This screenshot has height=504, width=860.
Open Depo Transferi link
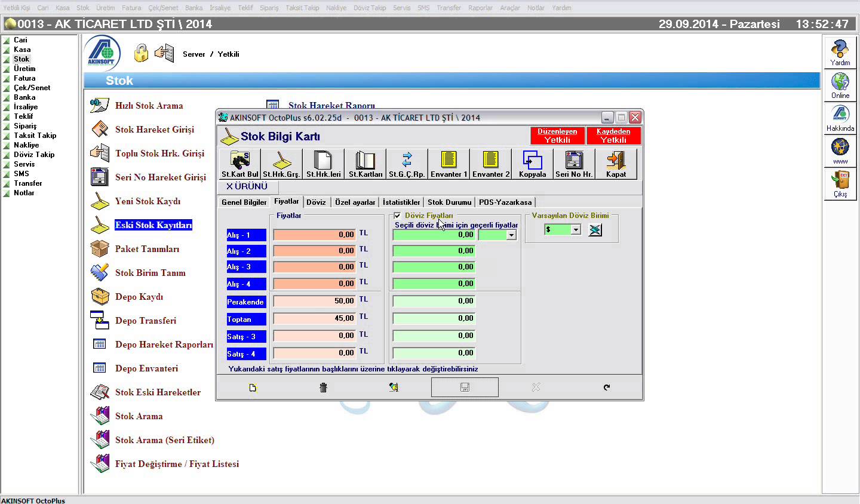coord(146,321)
